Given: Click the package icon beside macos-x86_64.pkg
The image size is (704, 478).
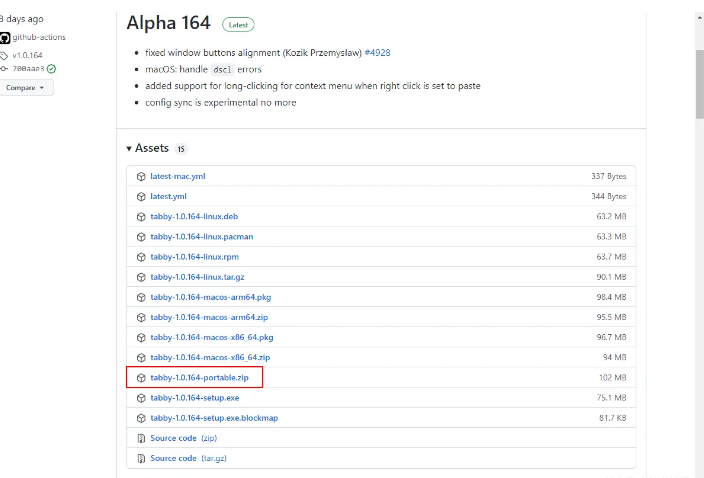Looking at the screenshot, I should click(x=141, y=338).
